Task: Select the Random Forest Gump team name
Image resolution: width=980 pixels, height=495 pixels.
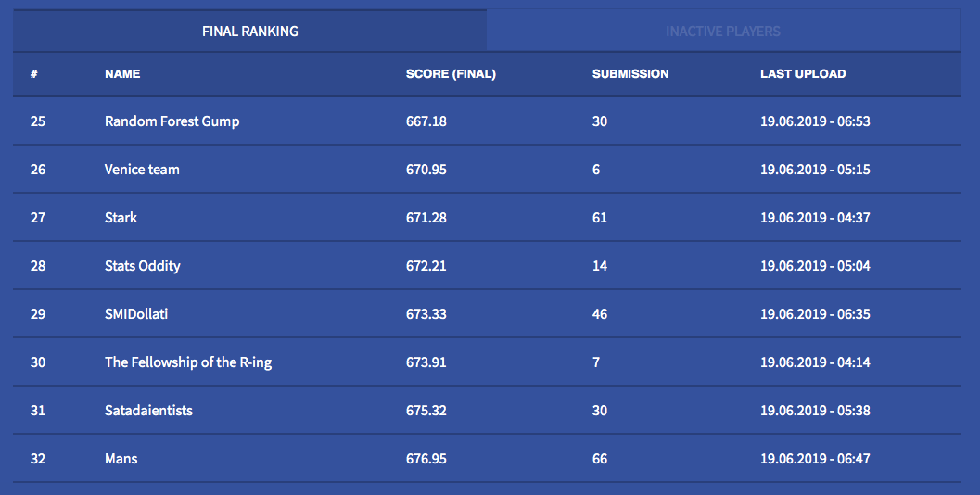Action: (x=172, y=121)
